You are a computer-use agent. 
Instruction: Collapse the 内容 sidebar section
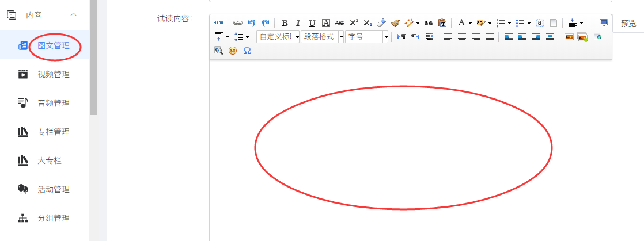pos(74,15)
